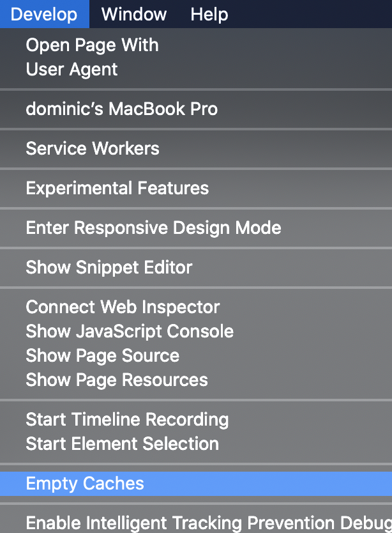
Task: Click Show Page Resources
Action: click(117, 380)
